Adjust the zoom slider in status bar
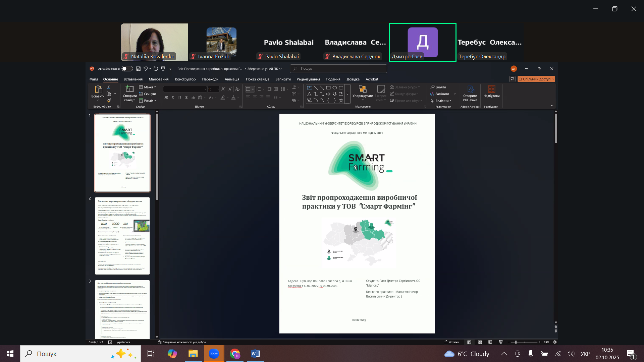Image resolution: width=644 pixels, height=362 pixels. coord(516,342)
